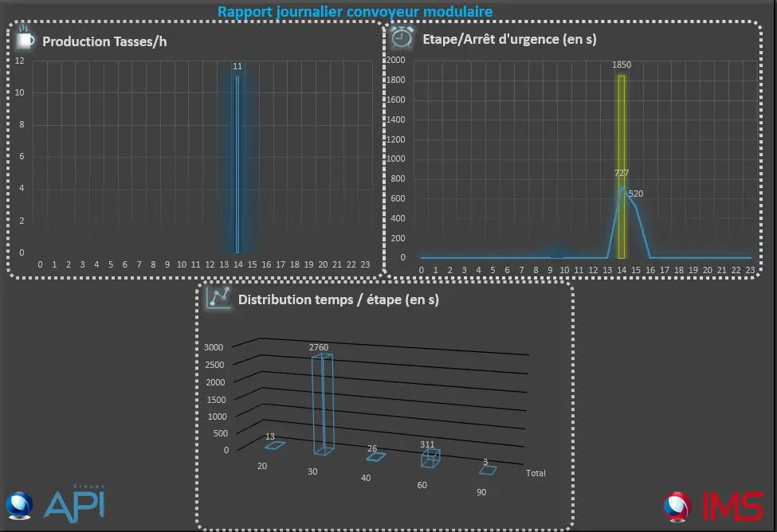Click the IMS logo
The height and width of the screenshot is (532, 777).
coord(713,507)
